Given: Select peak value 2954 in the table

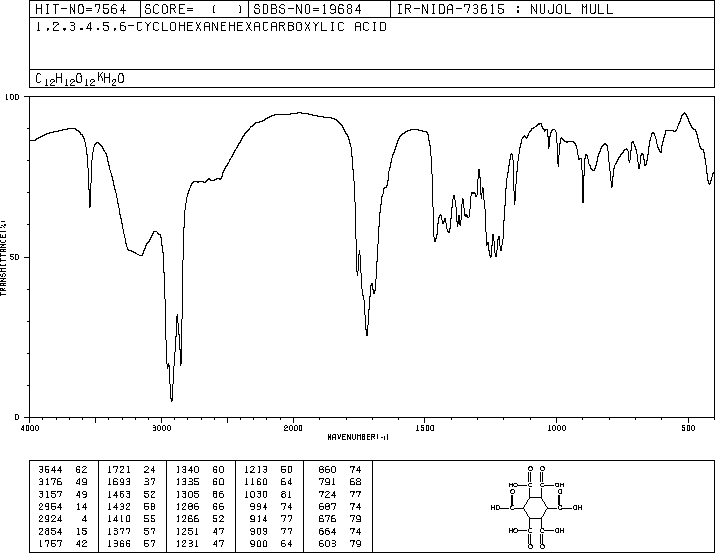Looking at the screenshot, I should pos(50,506).
